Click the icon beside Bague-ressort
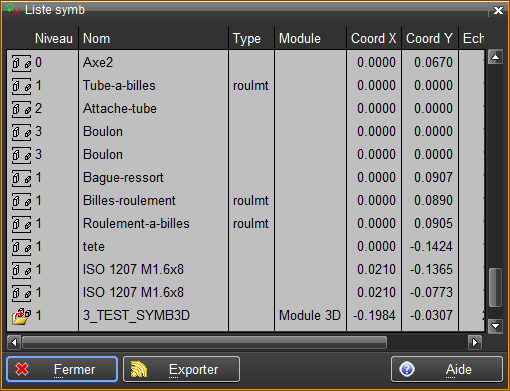The width and height of the screenshot is (510, 391). 21,178
